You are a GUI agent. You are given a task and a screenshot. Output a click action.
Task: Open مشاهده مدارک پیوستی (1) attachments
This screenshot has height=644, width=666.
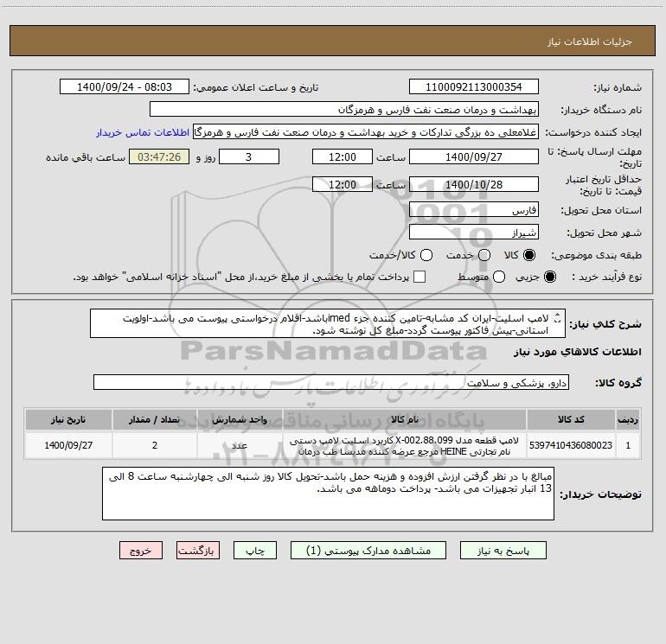pos(368,551)
